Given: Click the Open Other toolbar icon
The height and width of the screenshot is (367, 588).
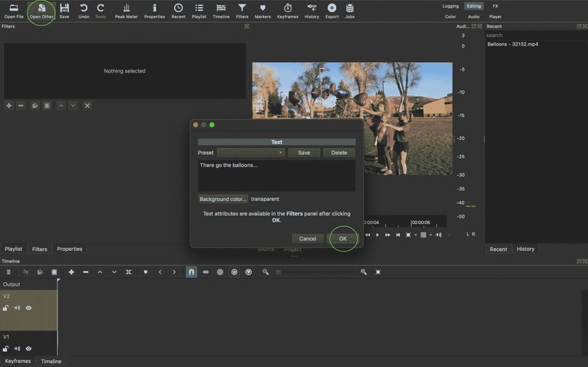Looking at the screenshot, I should click(x=42, y=10).
